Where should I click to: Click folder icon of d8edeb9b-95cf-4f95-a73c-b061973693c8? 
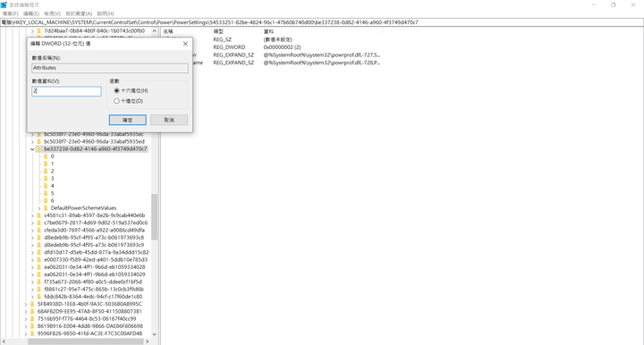pos(39,238)
